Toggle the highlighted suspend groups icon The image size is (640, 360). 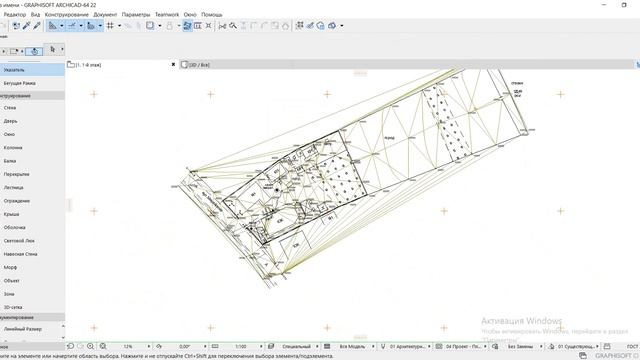(x=187, y=26)
